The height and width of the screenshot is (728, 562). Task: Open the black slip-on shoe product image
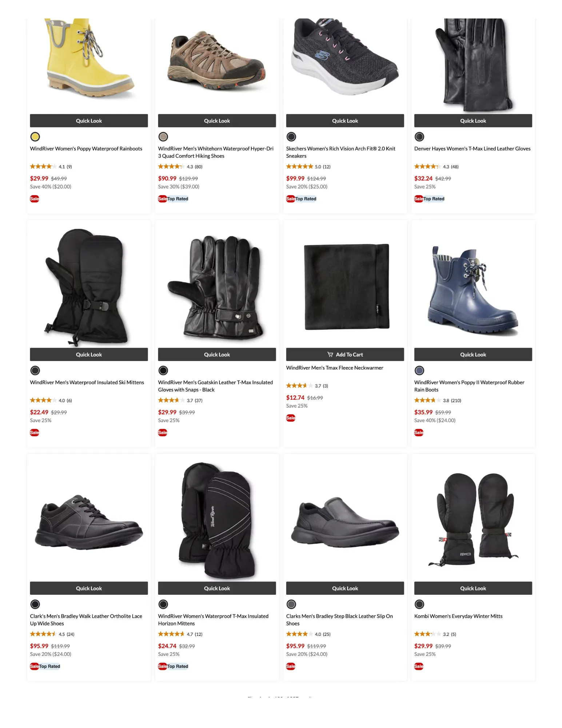(345, 522)
